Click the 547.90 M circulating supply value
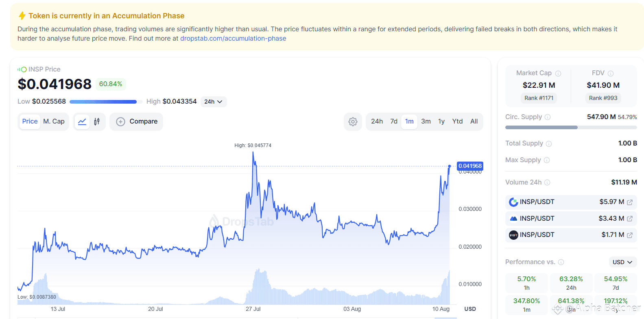 601,117
